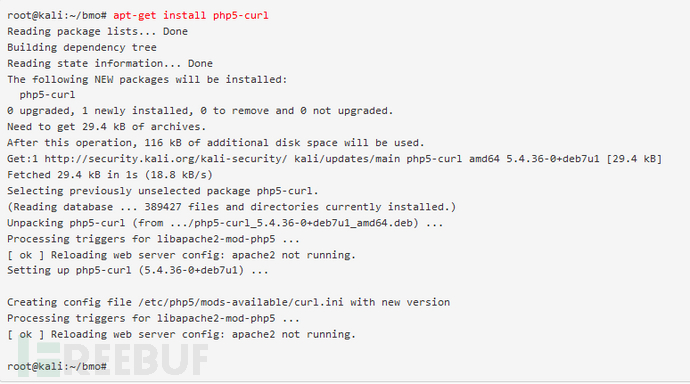Click 'Reading state information... Done' line
This screenshot has height=384, width=690.
pyautogui.click(x=110, y=63)
